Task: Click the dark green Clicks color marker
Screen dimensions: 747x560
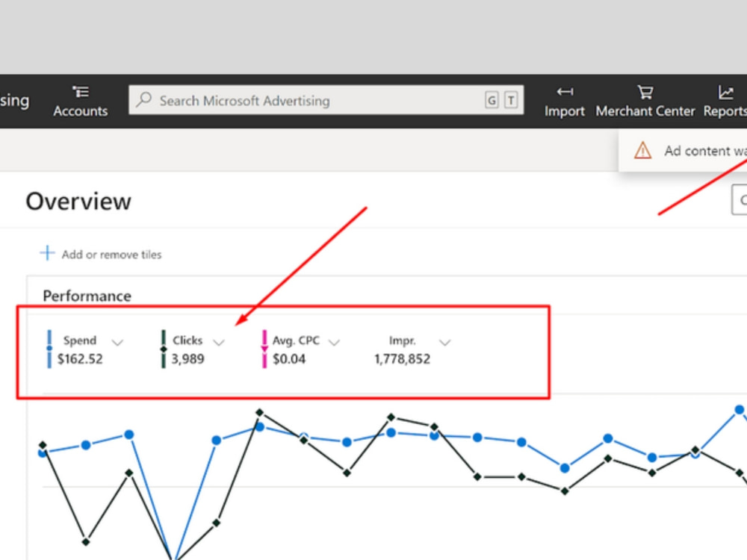Action: pyautogui.click(x=164, y=349)
